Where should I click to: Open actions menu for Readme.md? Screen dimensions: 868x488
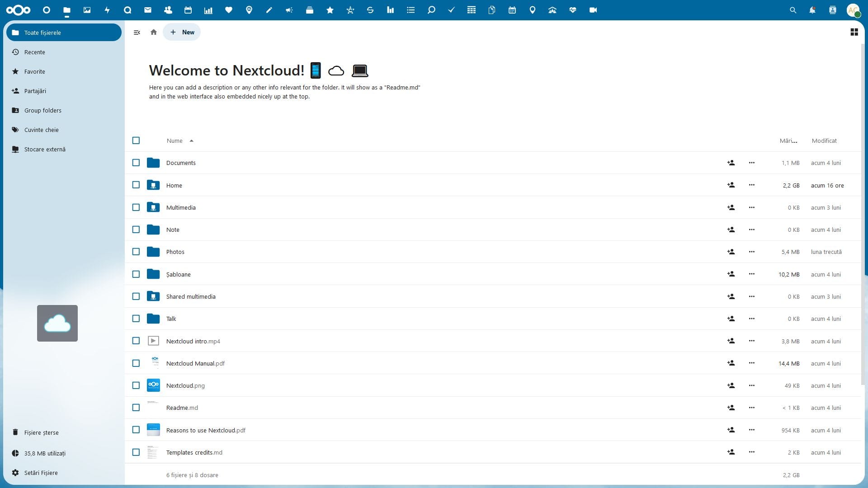point(751,408)
